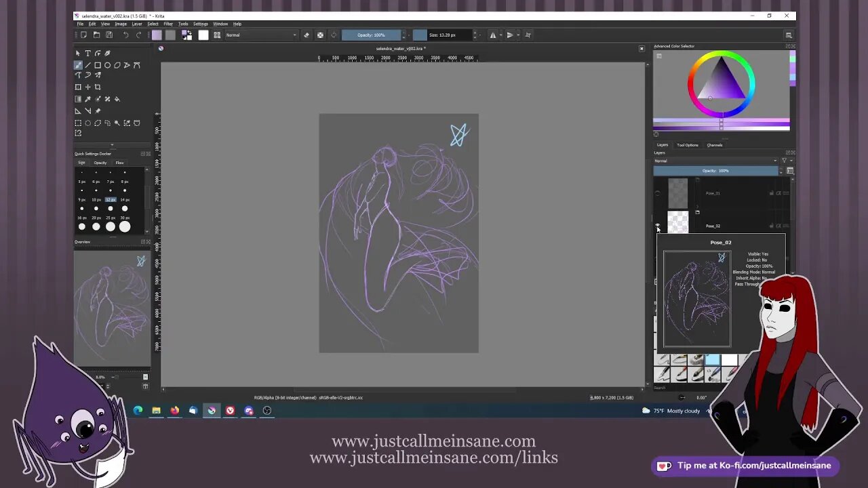This screenshot has width=868, height=488.
Task: Select the Text tool in toolbox
Action: click(87, 53)
